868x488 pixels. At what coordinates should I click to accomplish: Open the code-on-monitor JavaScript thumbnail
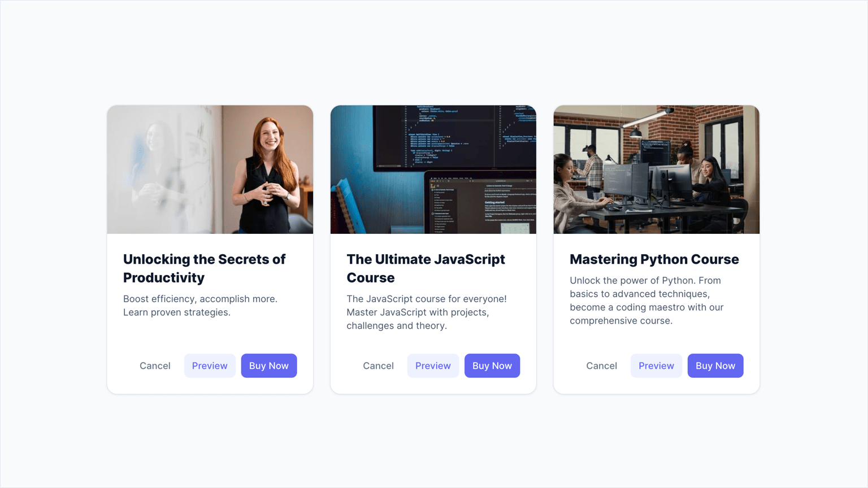[433, 169]
